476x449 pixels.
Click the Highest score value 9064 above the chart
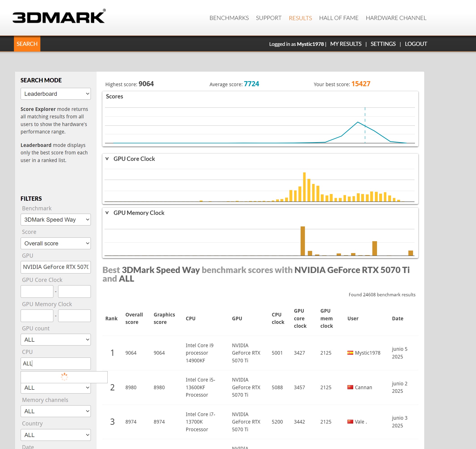tap(146, 84)
